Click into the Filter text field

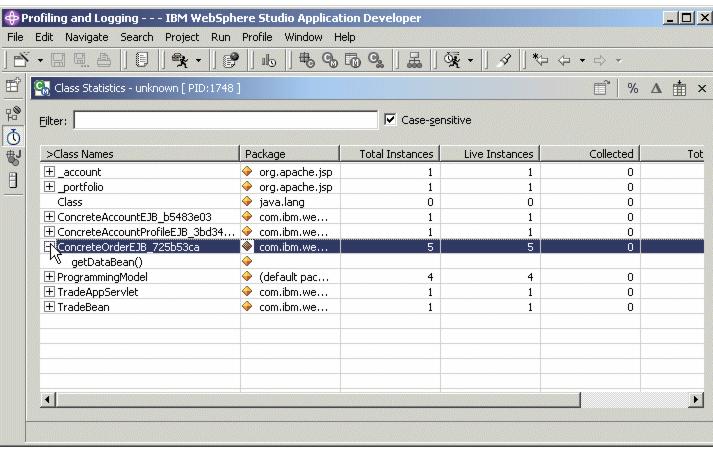click(x=226, y=120)
